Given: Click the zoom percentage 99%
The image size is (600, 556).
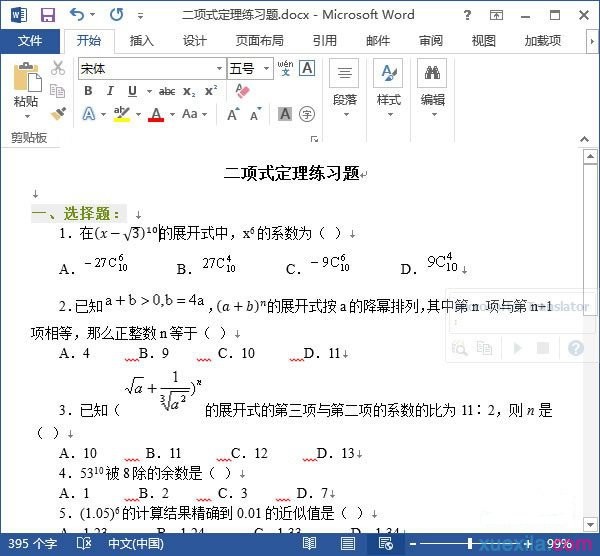Looking at the screenshot, I should [559, 543].
